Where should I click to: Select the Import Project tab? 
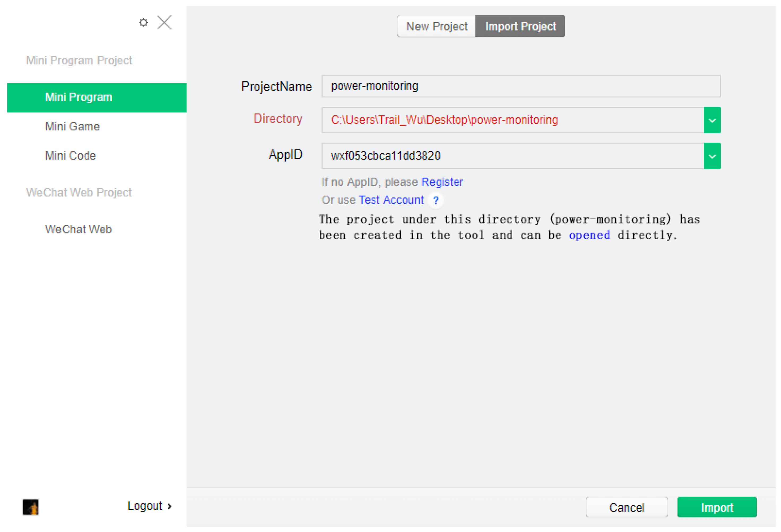[x=520, y=26]
